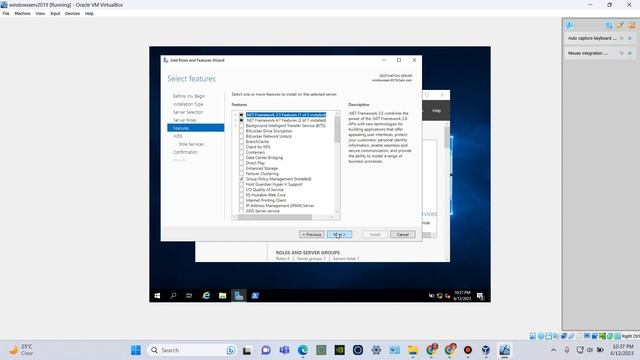The height and width of the screenshot is (360, 640).
Task: Click the host taskbar Search box
Action: pyautogui.click(x=192, y=350)
